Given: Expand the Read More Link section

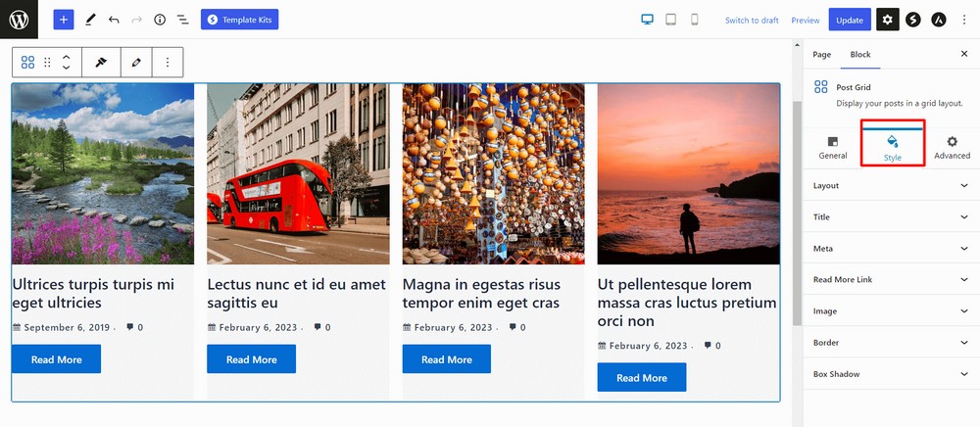Looking at the screenshot, I should point(891,279).
